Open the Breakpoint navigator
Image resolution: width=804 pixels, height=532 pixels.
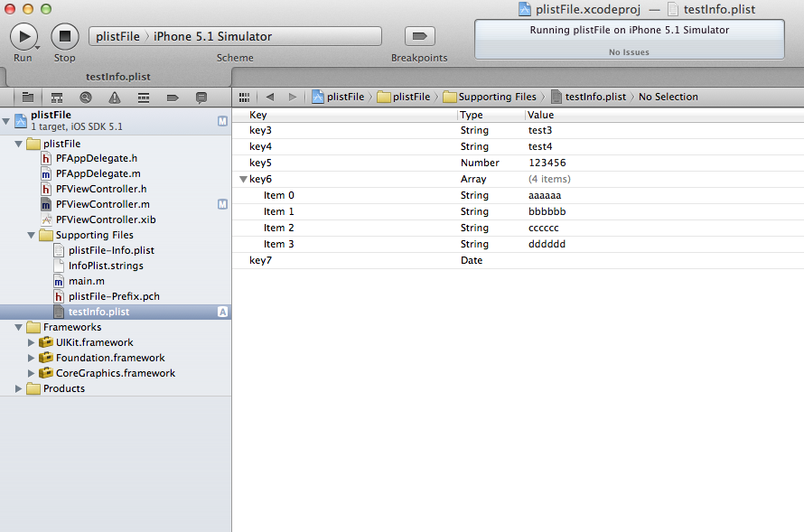[173, 97]
